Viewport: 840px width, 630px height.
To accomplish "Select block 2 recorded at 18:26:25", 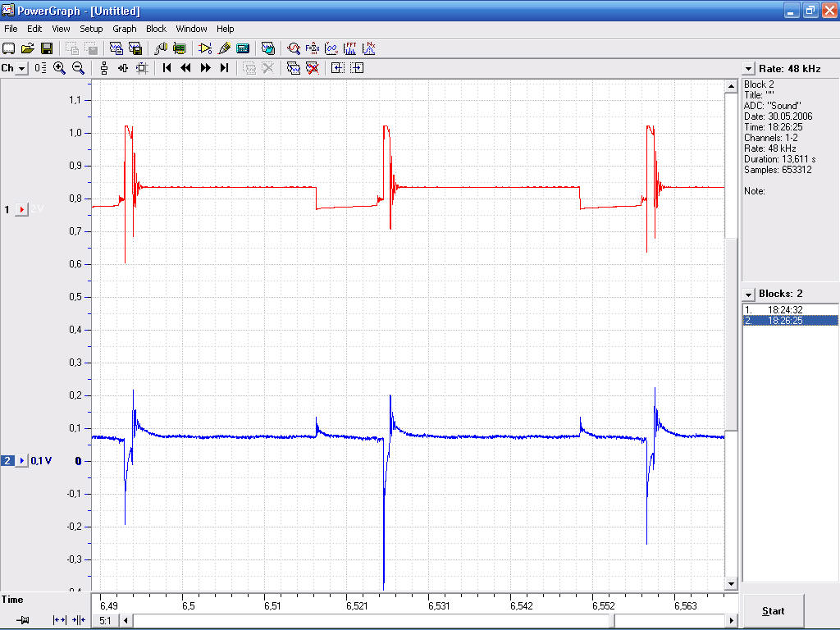I will (x=790, y=321).
